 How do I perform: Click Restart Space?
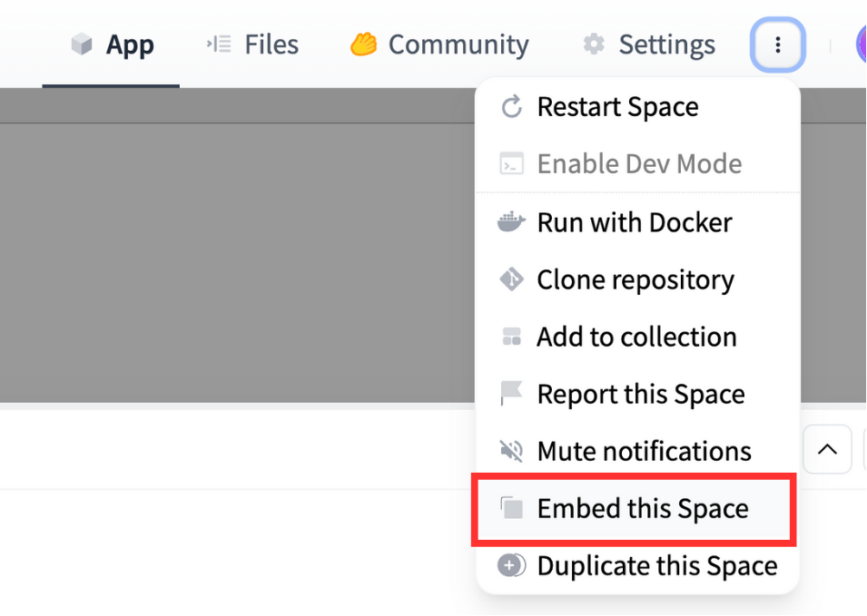617,106
